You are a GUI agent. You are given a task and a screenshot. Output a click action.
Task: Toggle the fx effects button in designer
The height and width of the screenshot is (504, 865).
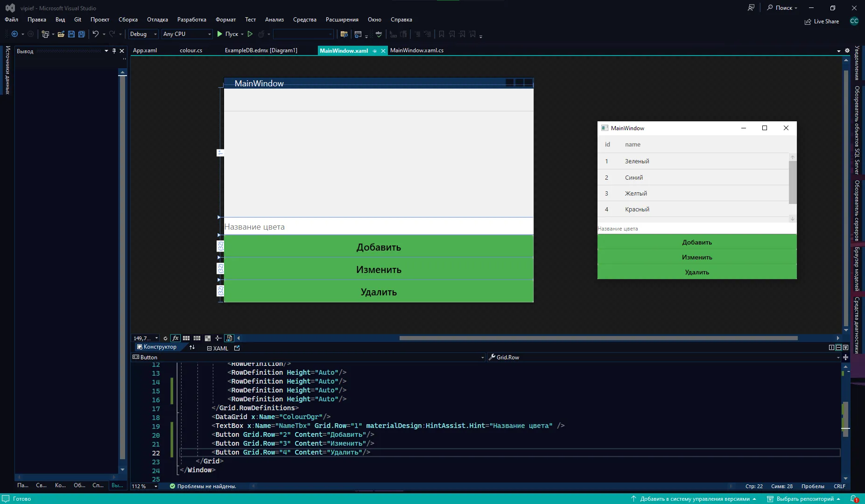[x=176, y=338]
